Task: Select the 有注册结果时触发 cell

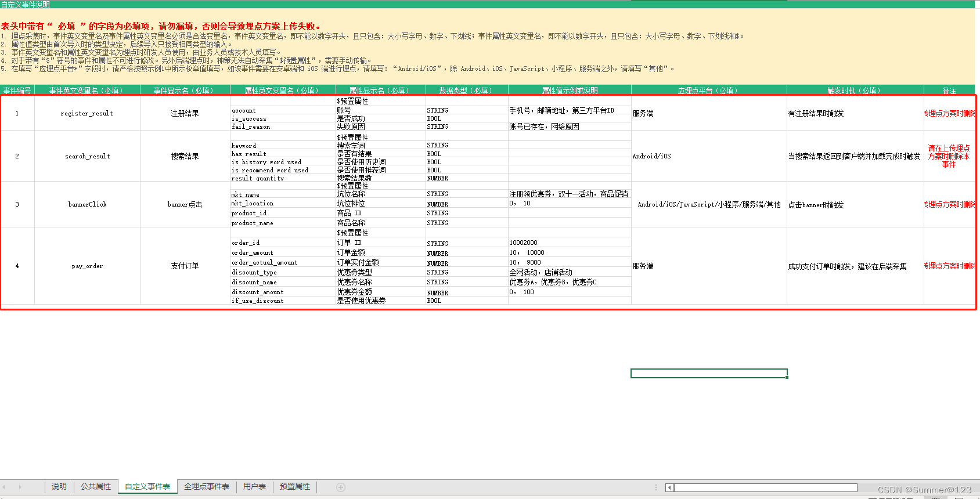Action: pyautogui.click(x=855, y=113)
